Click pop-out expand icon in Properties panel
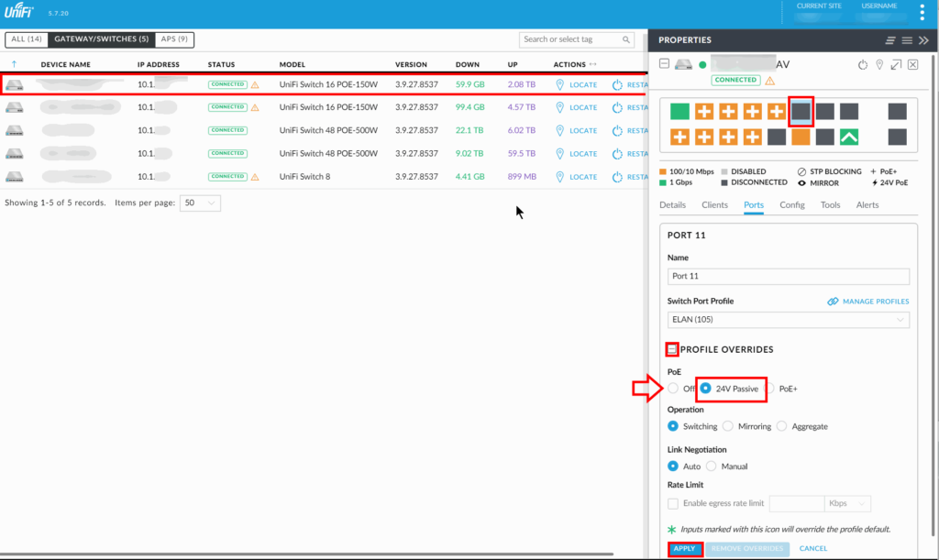939x560 pixels. point(896,64)
